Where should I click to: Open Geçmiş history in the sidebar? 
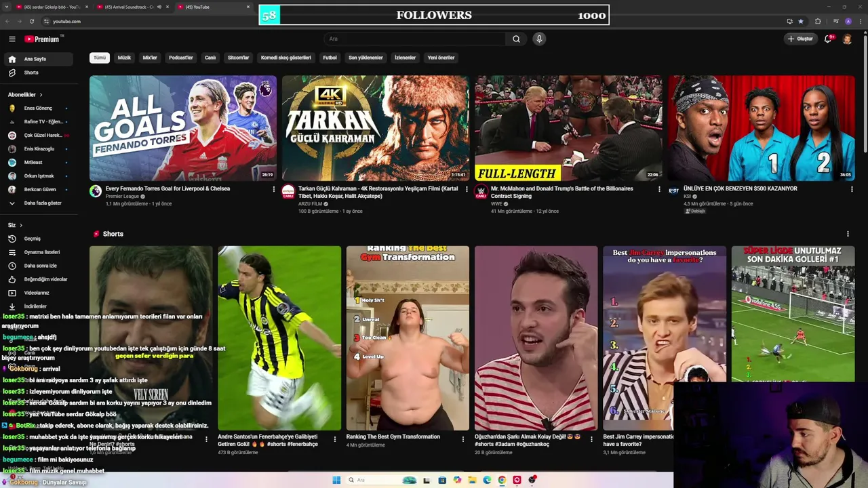tap(39, 239)
